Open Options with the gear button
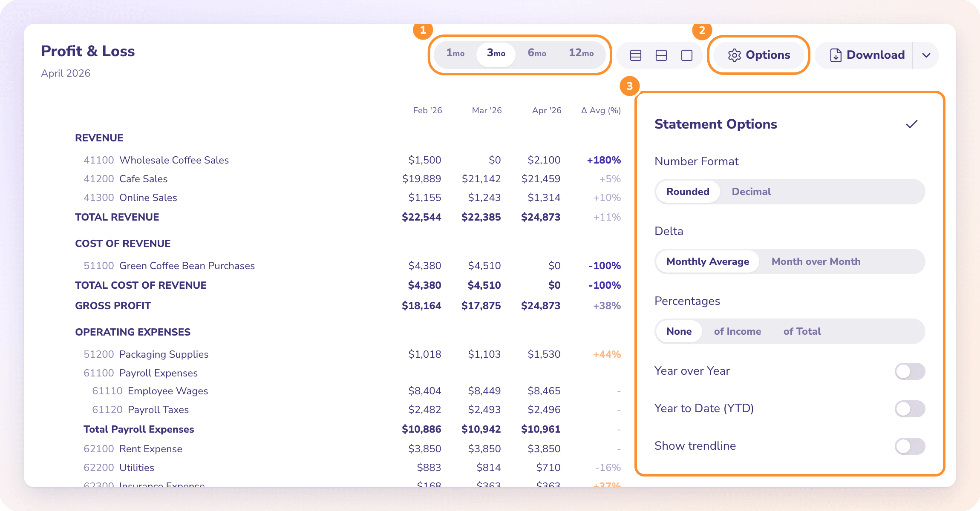The height and width of the screenshot is (511, 980). [x=759, y=55]
